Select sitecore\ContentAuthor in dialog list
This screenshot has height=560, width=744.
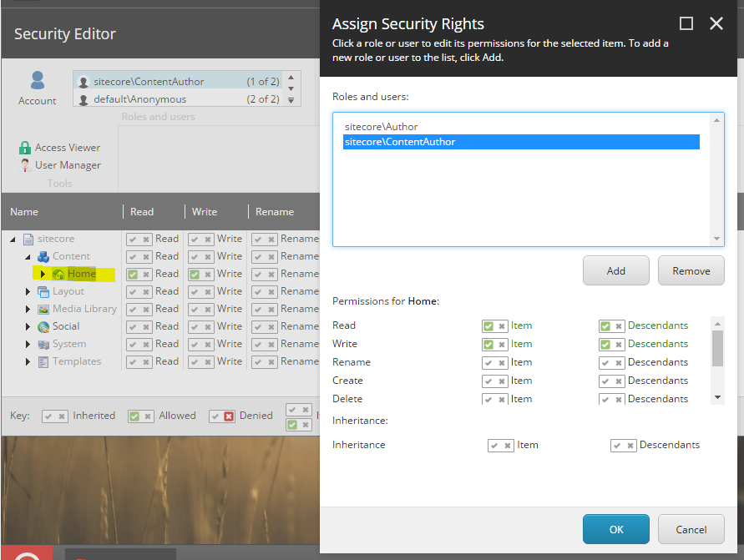521,142
